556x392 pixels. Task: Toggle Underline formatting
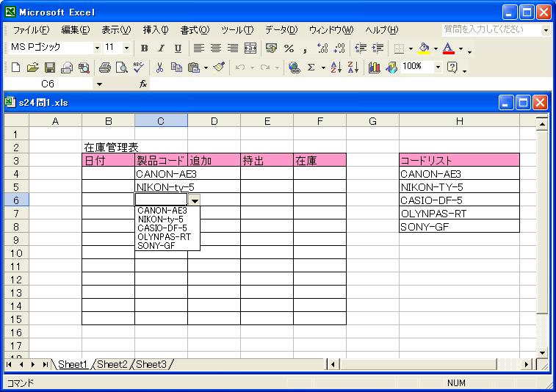(x=178, y=48)
